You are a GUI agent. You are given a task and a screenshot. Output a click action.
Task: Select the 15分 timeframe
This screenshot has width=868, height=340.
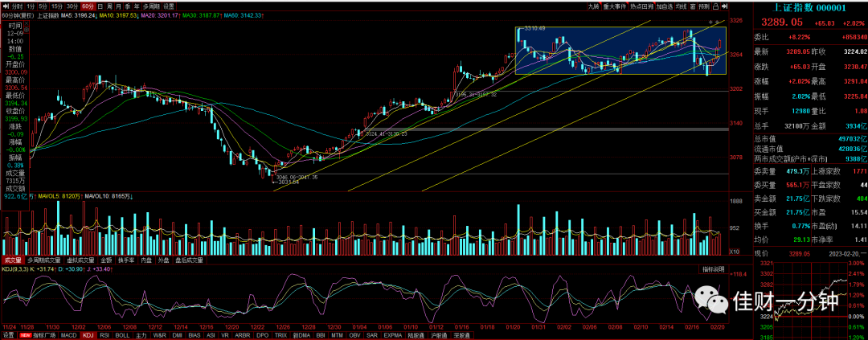point(57,6)
